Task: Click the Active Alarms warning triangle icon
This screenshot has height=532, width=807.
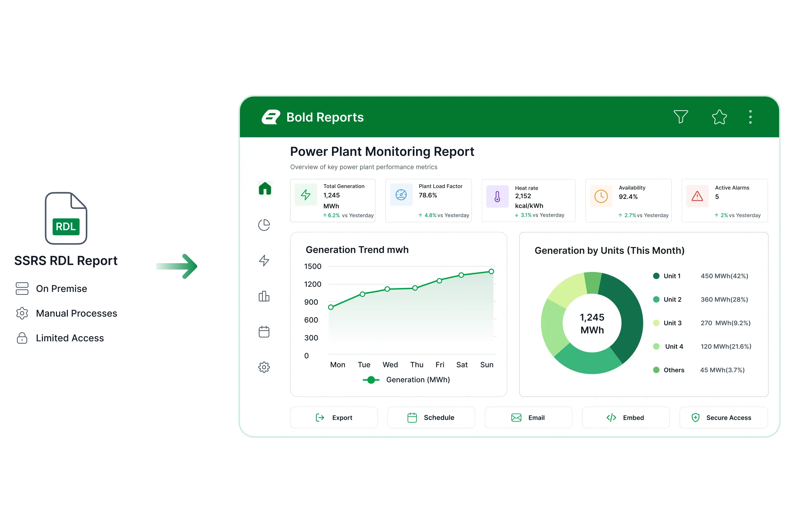Action: (x=697, y=196)
